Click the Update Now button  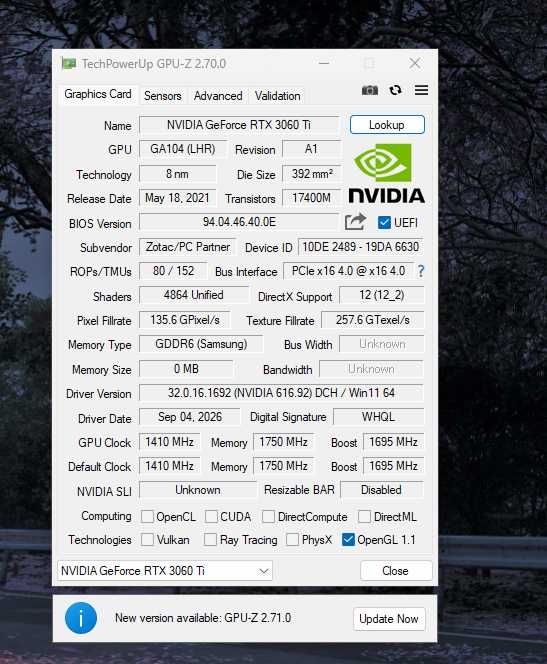(389, 619)
